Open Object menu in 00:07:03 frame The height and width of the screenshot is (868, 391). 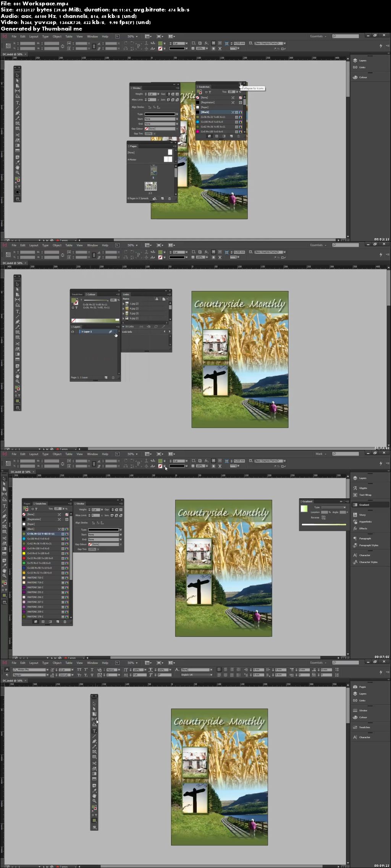[x=57, y=454]
